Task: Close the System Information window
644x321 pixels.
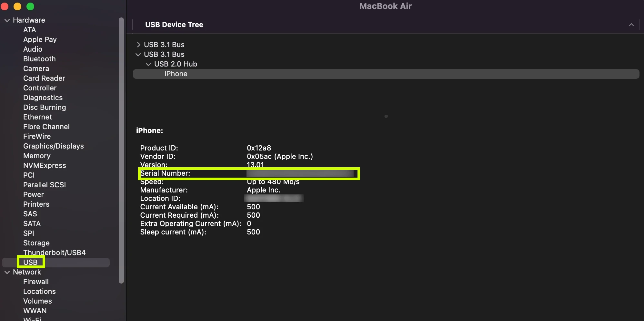Action: (5, 6)
